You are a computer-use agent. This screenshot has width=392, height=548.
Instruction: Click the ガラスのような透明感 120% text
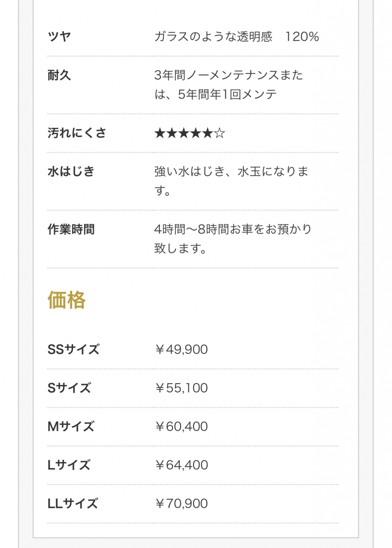pyautogui.click(x=236, y=37)
